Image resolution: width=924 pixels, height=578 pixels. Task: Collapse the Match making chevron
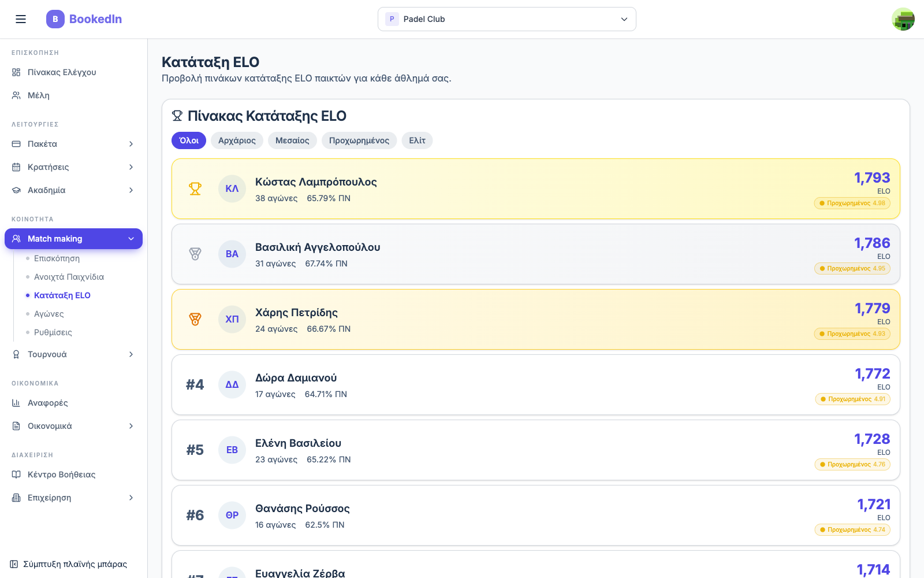(x=131, y=239)
